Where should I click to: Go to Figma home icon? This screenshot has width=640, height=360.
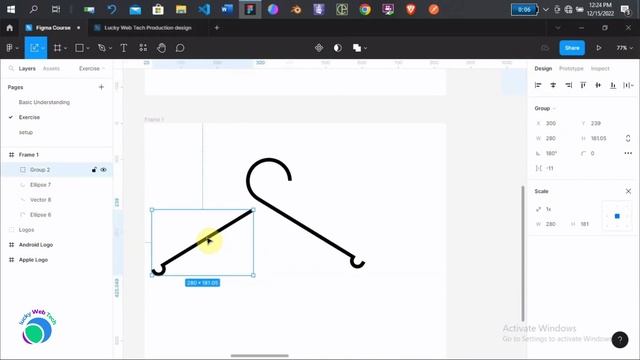coord(10,28)
